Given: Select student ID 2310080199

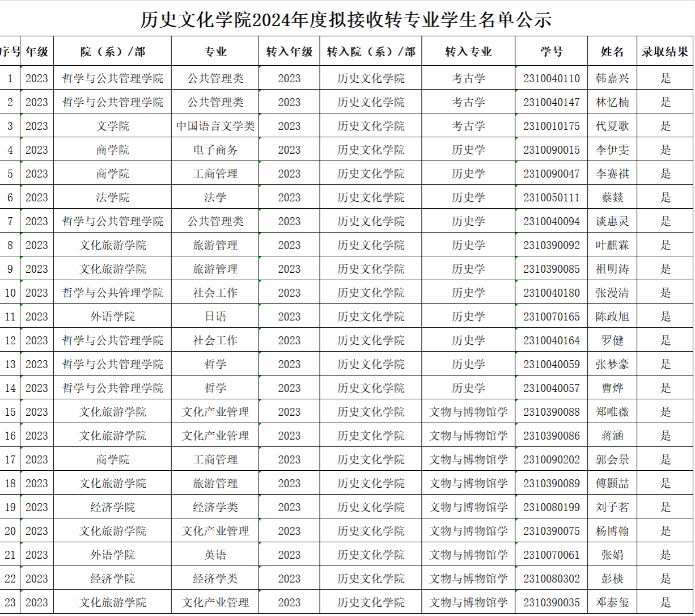Looking at the screenshot, I should (x=551, y=507).
